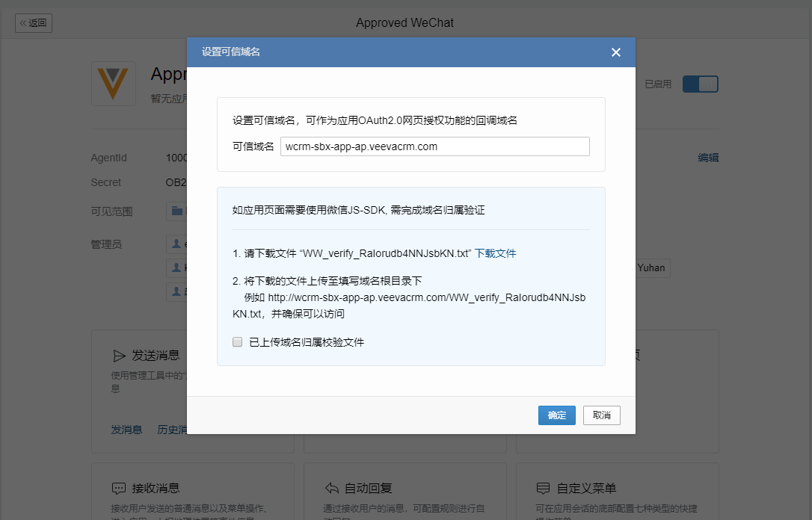Click the 自定义菜单 menu icon
Image resolution: width=812 pixels, height=520 pixels.
pos(544,488)
